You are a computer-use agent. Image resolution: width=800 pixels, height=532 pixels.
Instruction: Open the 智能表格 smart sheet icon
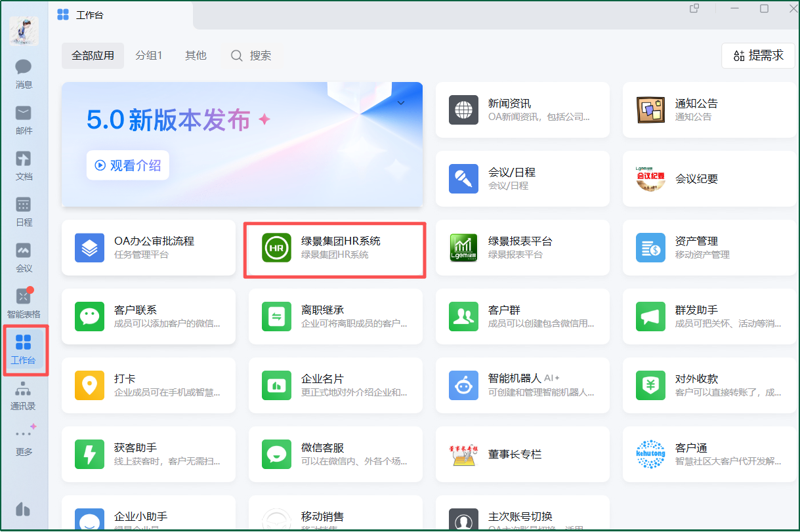24,302
